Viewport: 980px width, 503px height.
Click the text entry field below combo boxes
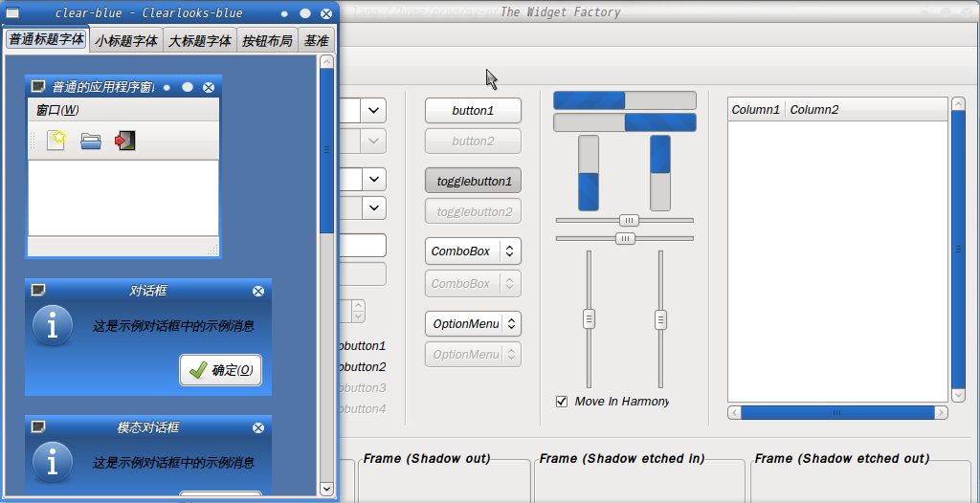pos(361,245)
